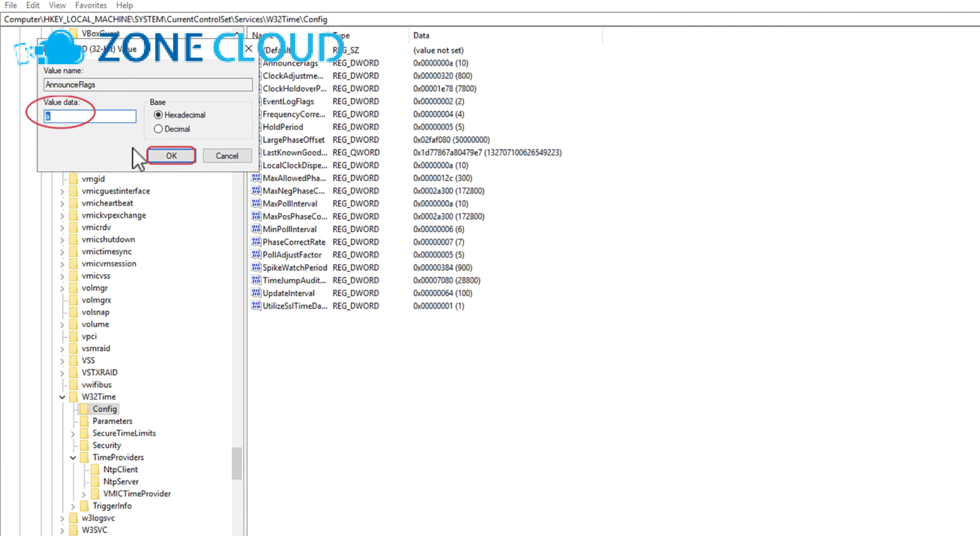Click Cancel in the DWORD dialog

click(227, 156)
